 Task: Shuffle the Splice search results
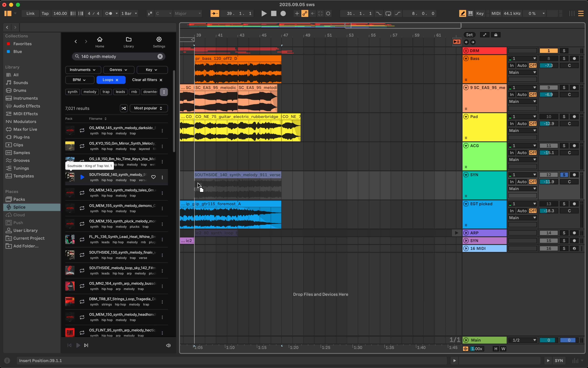(123, 108)
